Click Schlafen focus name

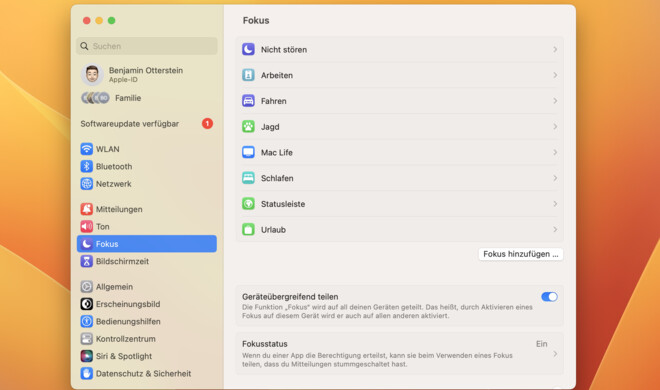pyautogui.click(x=277, y=178)
